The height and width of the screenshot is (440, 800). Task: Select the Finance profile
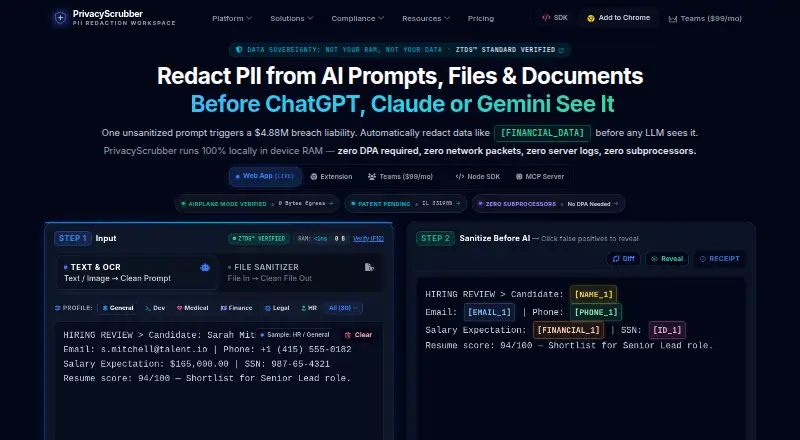(x=236, y=308)
